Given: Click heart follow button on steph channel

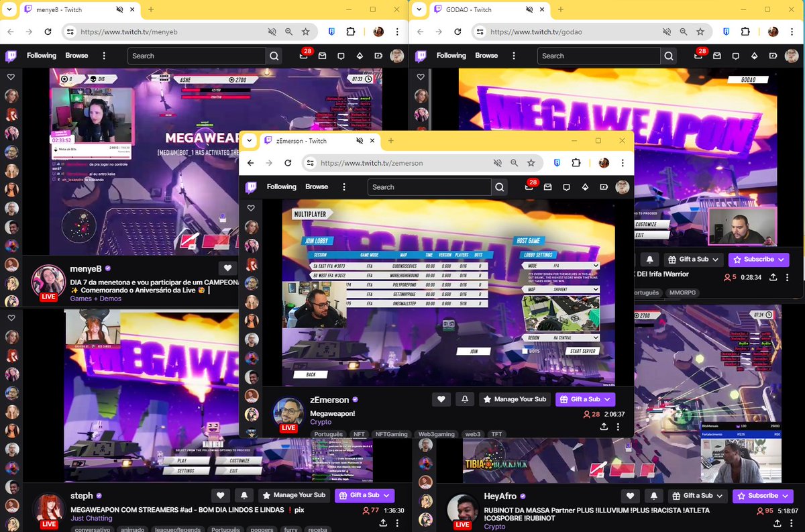Looking at the screenshot, I should pos(220,496).
